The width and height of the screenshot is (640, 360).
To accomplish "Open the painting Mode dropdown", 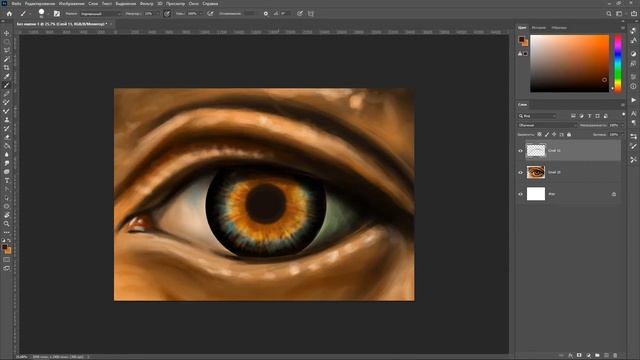I will (100, 13).
